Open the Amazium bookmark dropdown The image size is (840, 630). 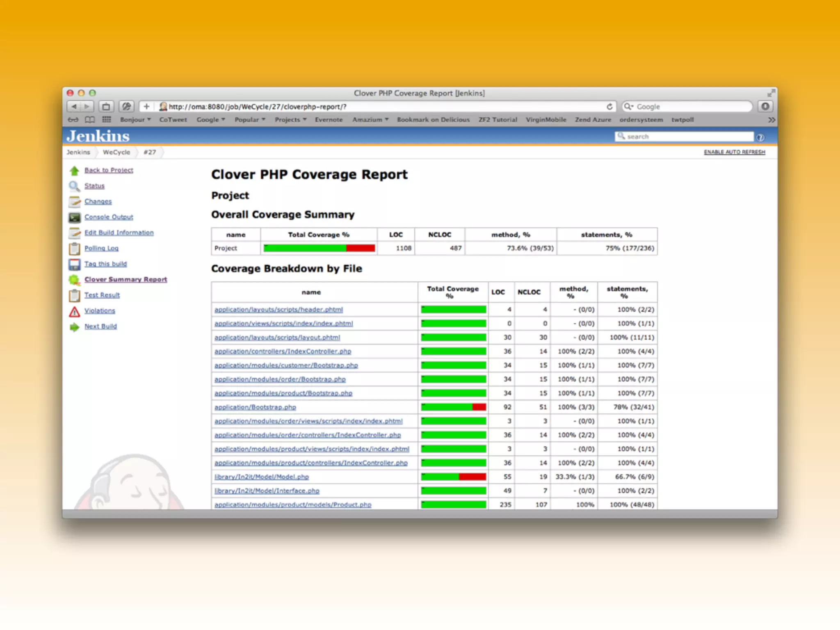click(x=370, y=120)
